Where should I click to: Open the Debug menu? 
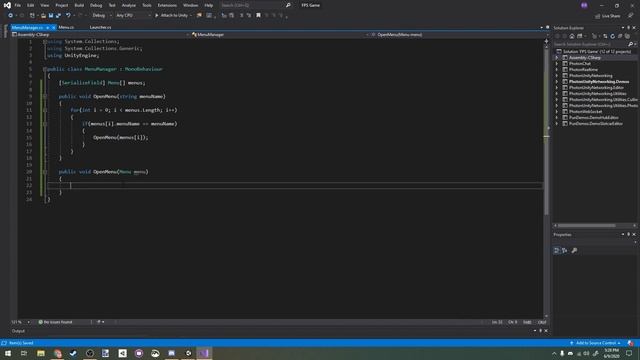click(96, 5)
